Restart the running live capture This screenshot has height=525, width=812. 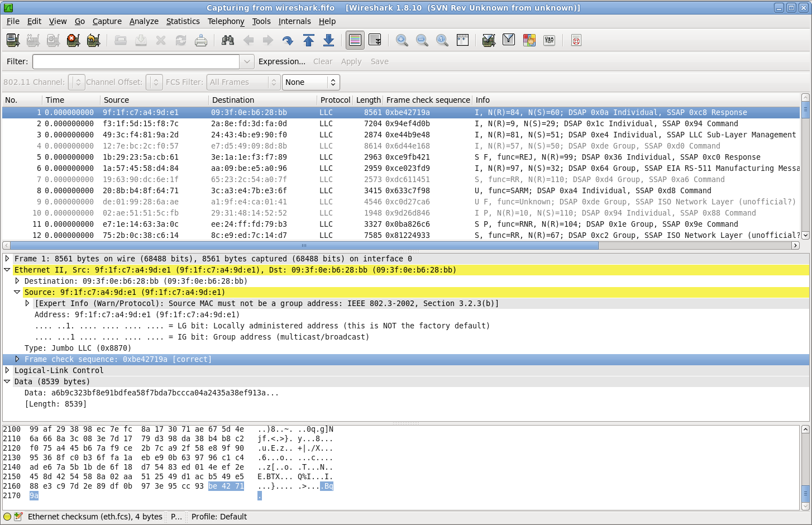click(93, 40)
